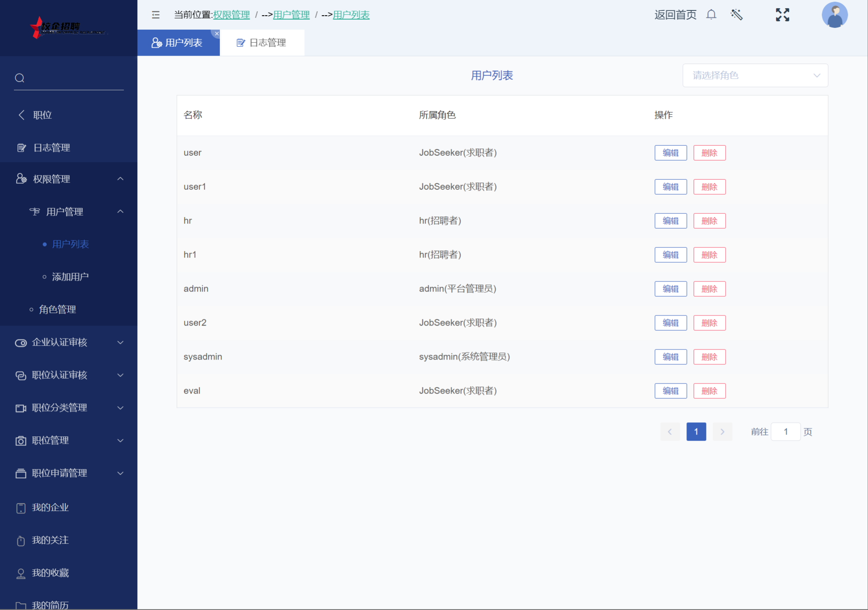Screen dimensions: 868x610
Task: Open notifications bell icon
Action: coord(711,15)
